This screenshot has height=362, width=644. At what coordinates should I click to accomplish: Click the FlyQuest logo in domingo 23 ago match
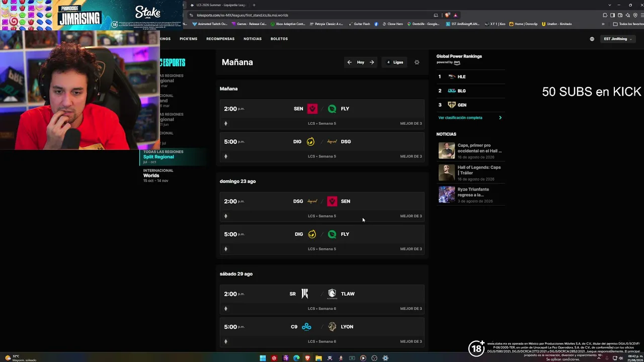pyautogui.click(x=332, y=234)
